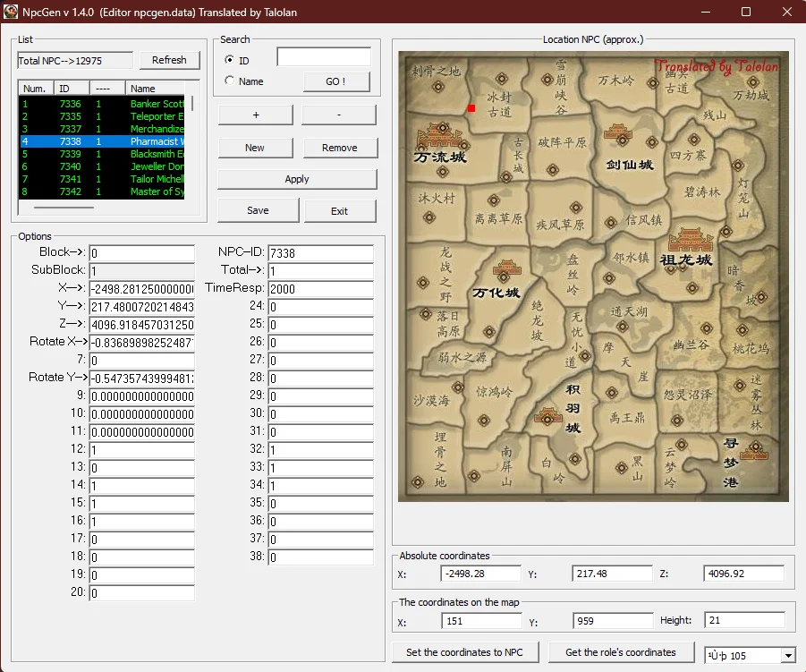The height and width of the screenshot is (672, 806).
Task: Click the plus button
Action: (256, 115)
